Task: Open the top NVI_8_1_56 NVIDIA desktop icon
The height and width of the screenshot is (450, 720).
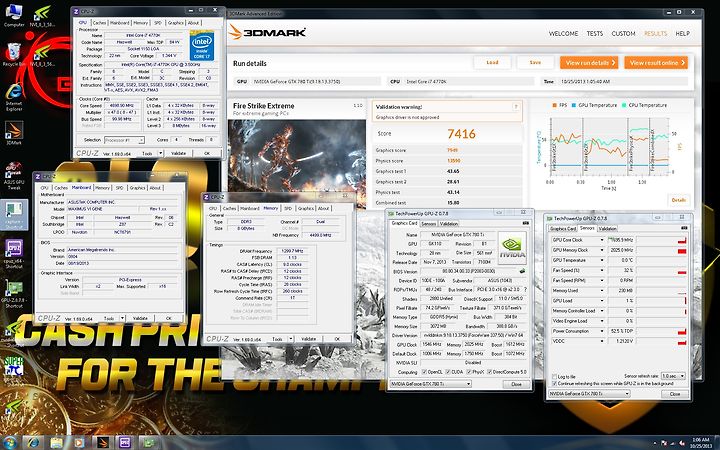Action: pos(42,15)
